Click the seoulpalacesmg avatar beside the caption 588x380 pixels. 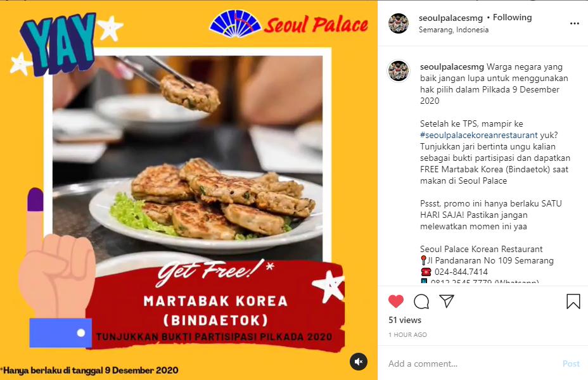pos(399,70)
